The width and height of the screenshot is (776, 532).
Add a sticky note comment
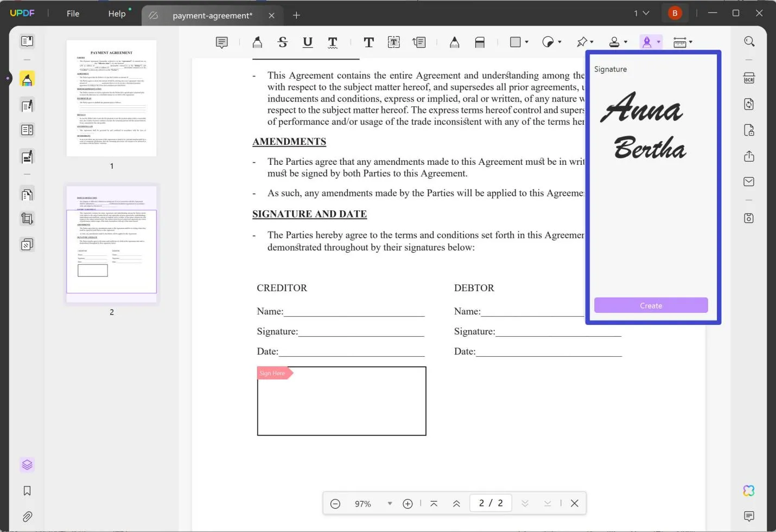[x=221, y=42]
